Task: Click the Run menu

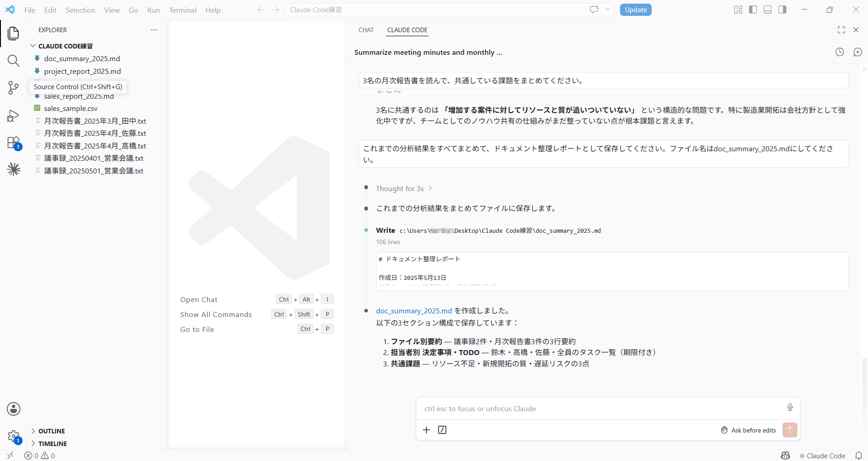Action: pos(153,10)
